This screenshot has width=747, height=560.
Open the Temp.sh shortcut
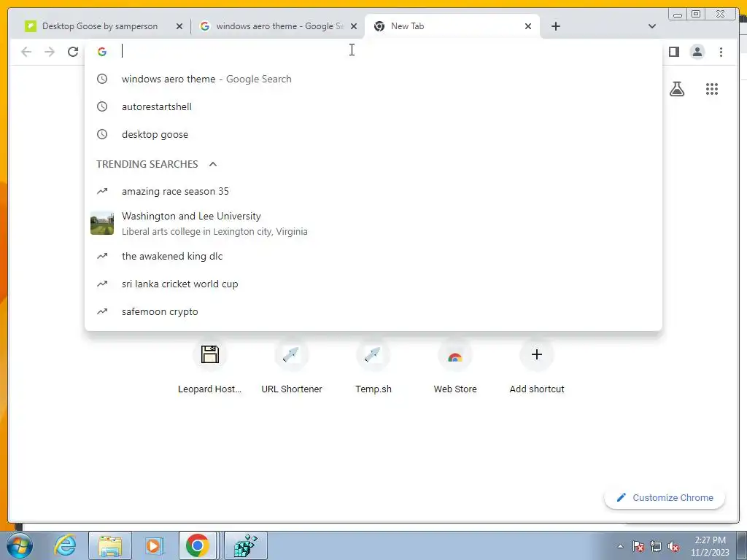(373, 367)
